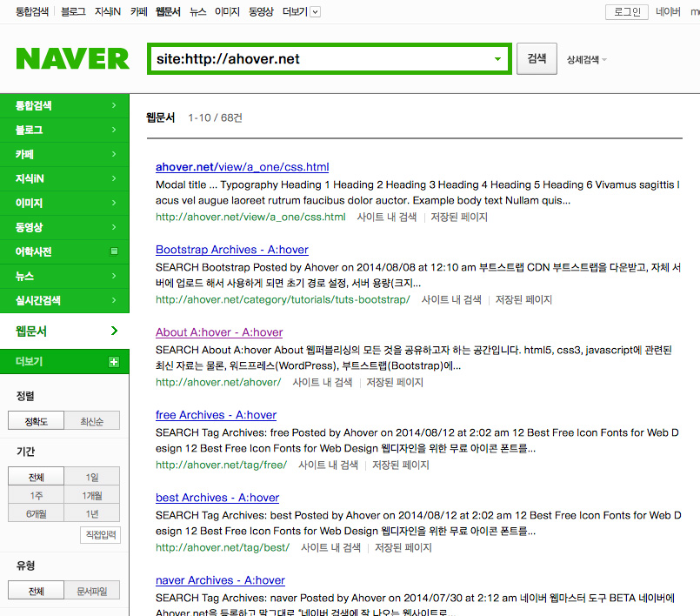Open 저장된 페이지 for Bootstrap Archives
The image size is (700, 616).
pyautogui.click(x=523, y=300)
